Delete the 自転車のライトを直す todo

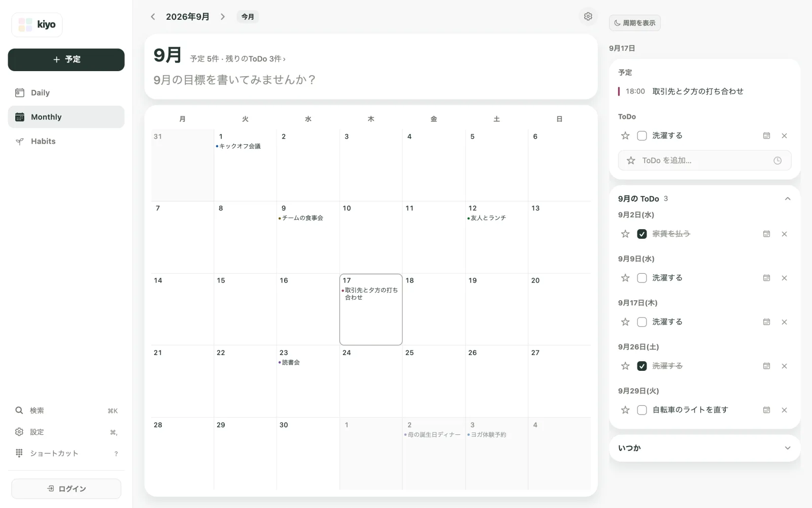[x=784, y=410]
